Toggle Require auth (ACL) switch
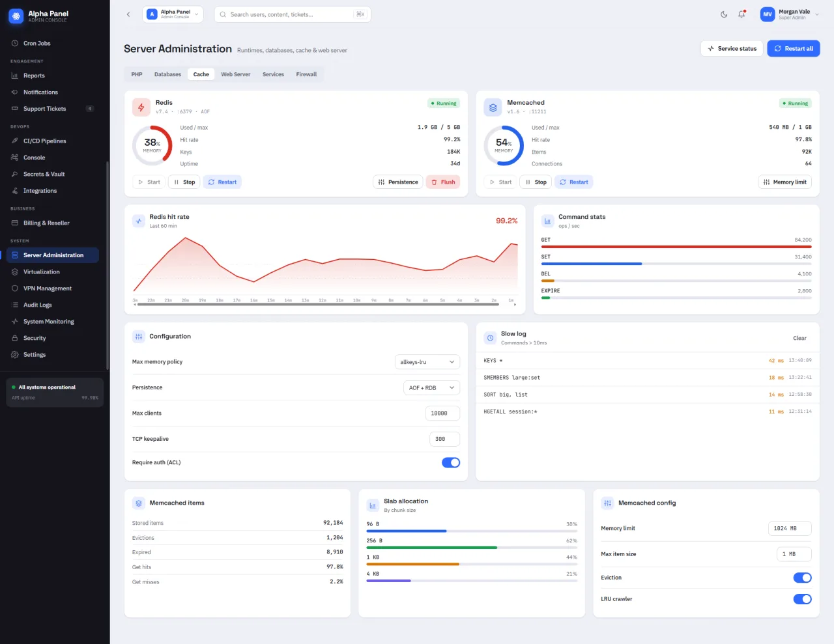This screenshot has width=834, height=644. click(451, 463)
